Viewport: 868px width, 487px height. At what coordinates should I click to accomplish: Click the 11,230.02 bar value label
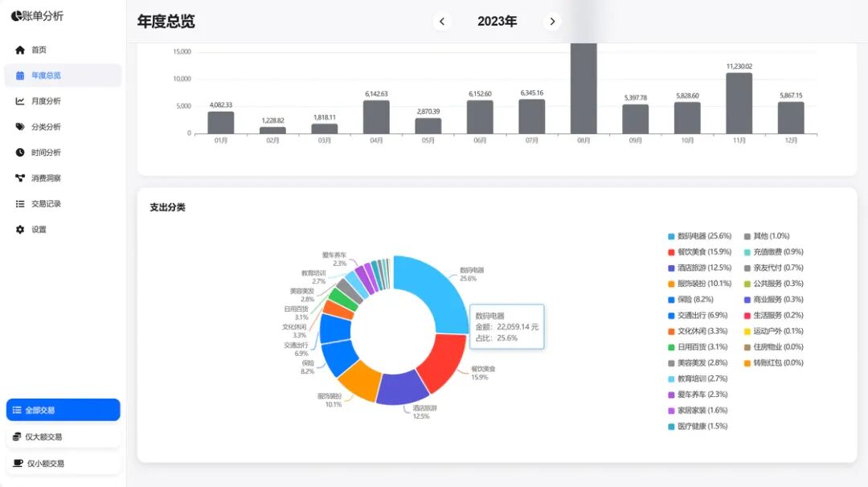tap(739, 67)
